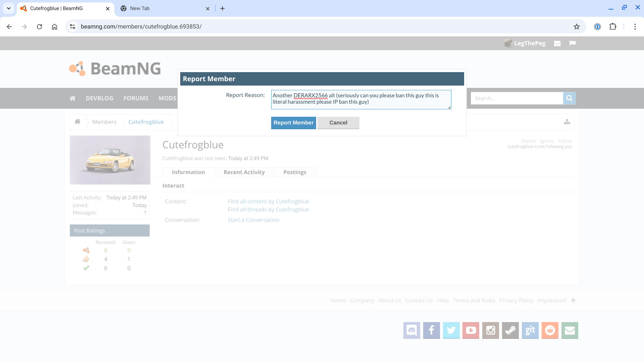Viewport: 644px width, 362px height.
Task: Click the forum search magnifier button
Action: 569,98
